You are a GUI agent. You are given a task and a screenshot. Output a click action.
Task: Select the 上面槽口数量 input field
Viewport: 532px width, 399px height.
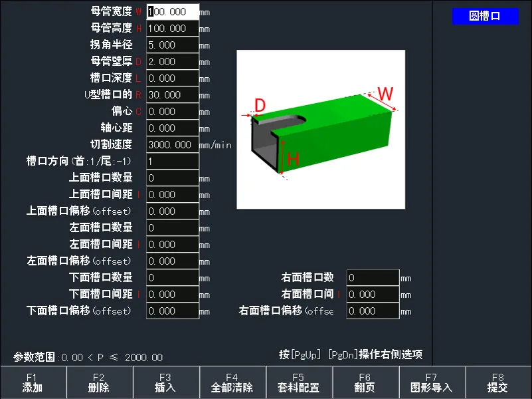[x=173, y=178]
